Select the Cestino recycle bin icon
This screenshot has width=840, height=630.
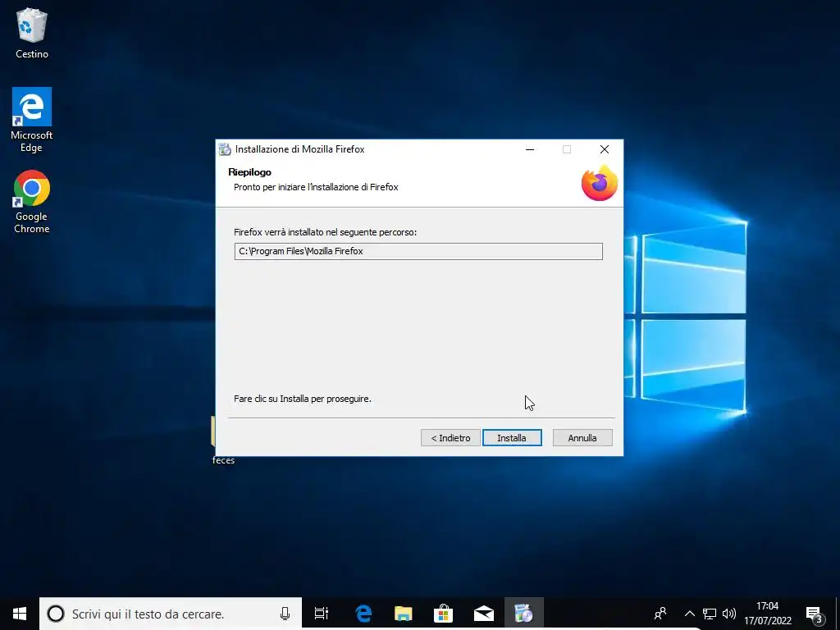[x=32, y=33]
